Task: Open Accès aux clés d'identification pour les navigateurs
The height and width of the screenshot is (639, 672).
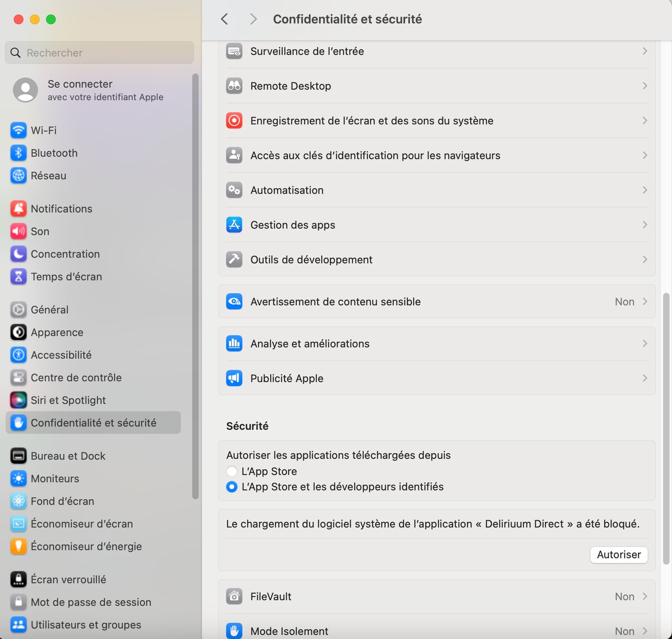Action: coord(437,155)
